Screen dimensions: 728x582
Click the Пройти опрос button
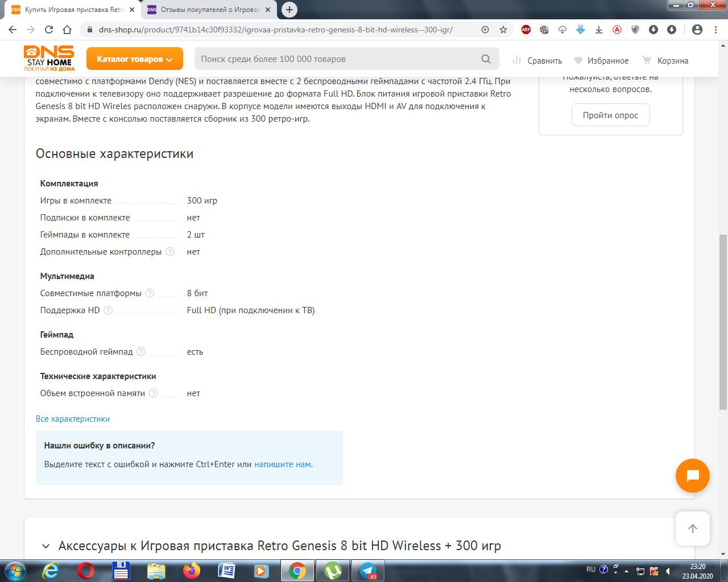point(610,115)
